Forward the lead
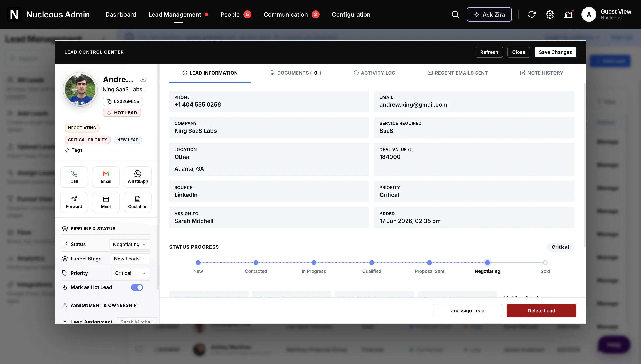Image resolution: width=641 pixels, height=364 pixels. click(x=74, y=202)
